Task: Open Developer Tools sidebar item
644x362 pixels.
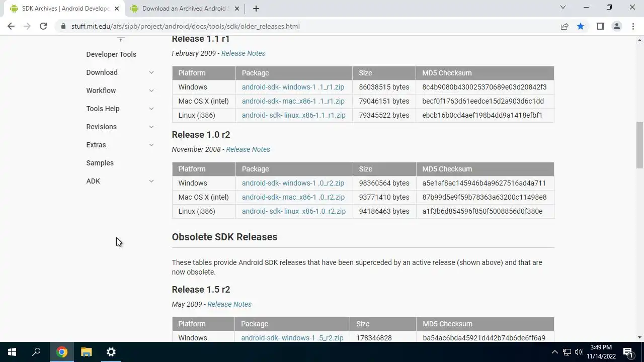Action: [111, 54]
